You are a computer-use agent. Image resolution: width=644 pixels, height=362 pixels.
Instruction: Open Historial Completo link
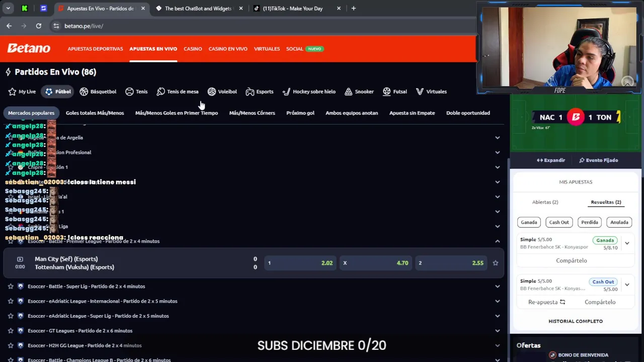click(x=576, y=321)
